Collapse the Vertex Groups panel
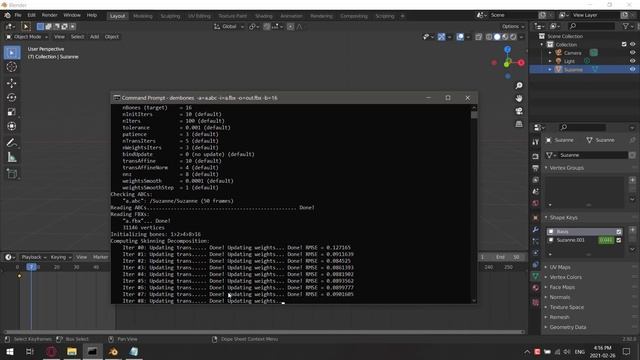 click(x=566, y=168)
